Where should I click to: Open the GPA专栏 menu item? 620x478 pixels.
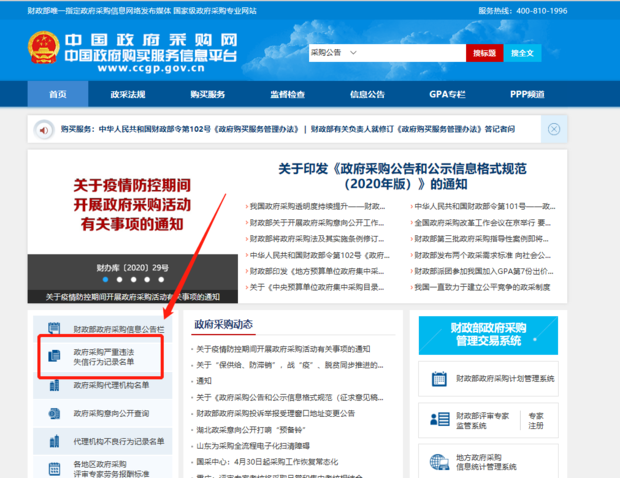(x=447, y=94)
